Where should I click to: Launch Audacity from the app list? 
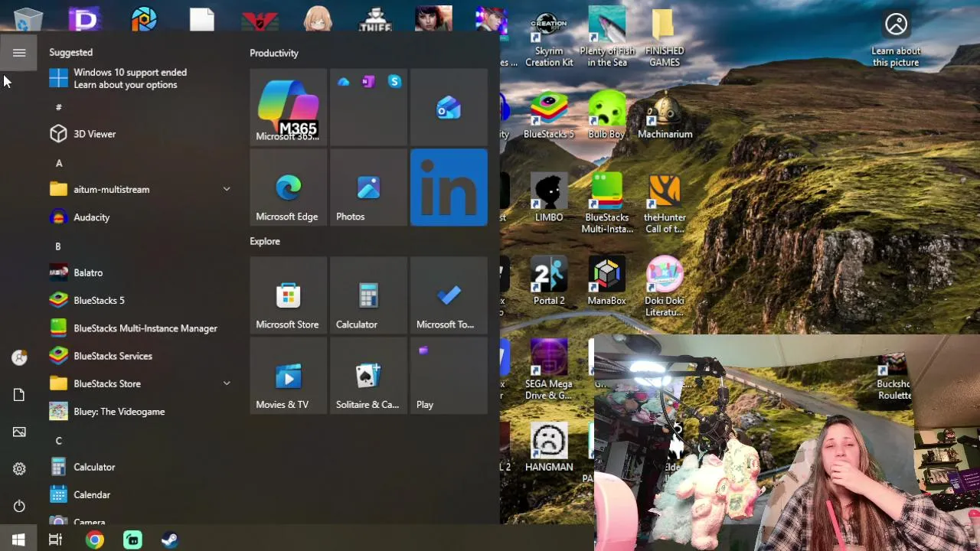coord(140,217)
